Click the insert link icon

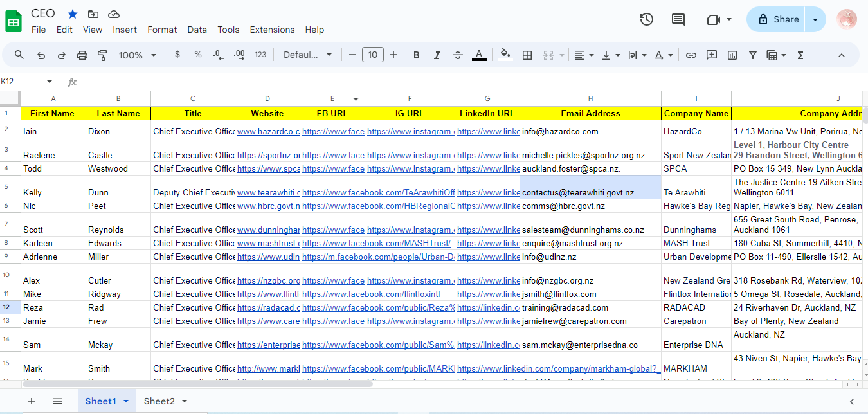coord(691,55)
